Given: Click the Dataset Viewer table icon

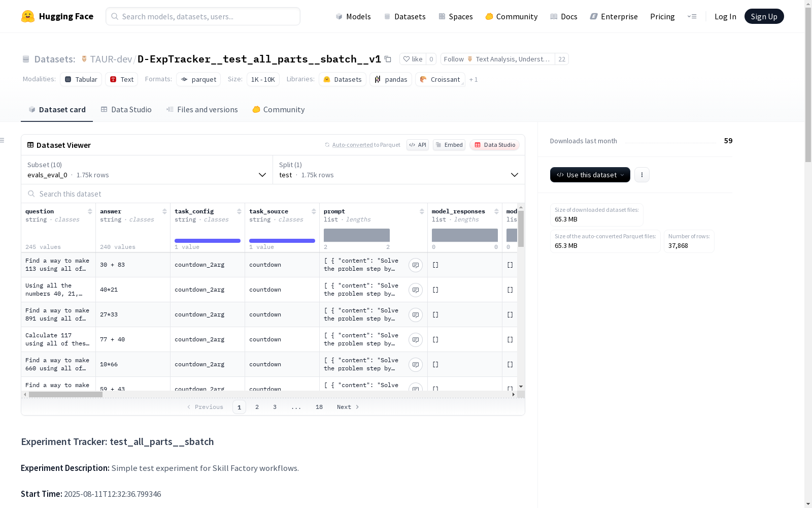Looking at the screenshot, I should (x=30, y=145).
